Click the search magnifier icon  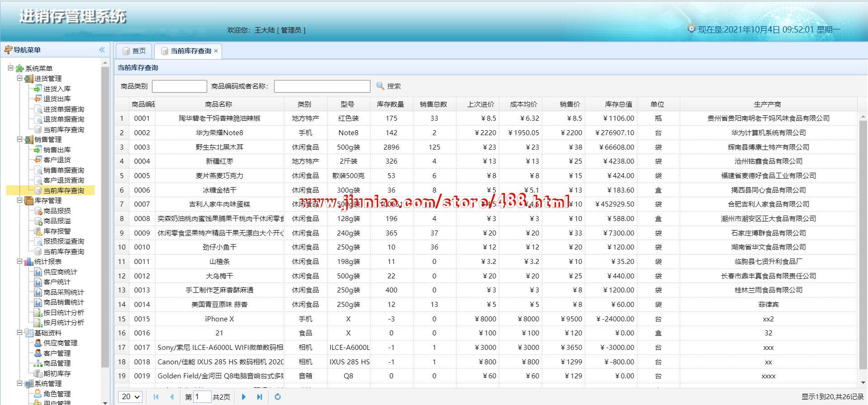click(x=380, y=86)
